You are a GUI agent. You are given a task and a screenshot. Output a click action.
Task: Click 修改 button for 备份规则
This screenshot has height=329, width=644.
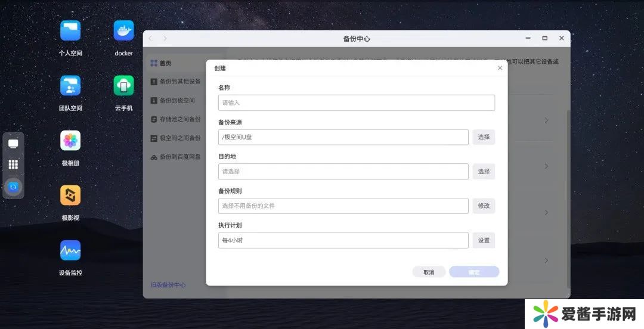tap(484, 206)
